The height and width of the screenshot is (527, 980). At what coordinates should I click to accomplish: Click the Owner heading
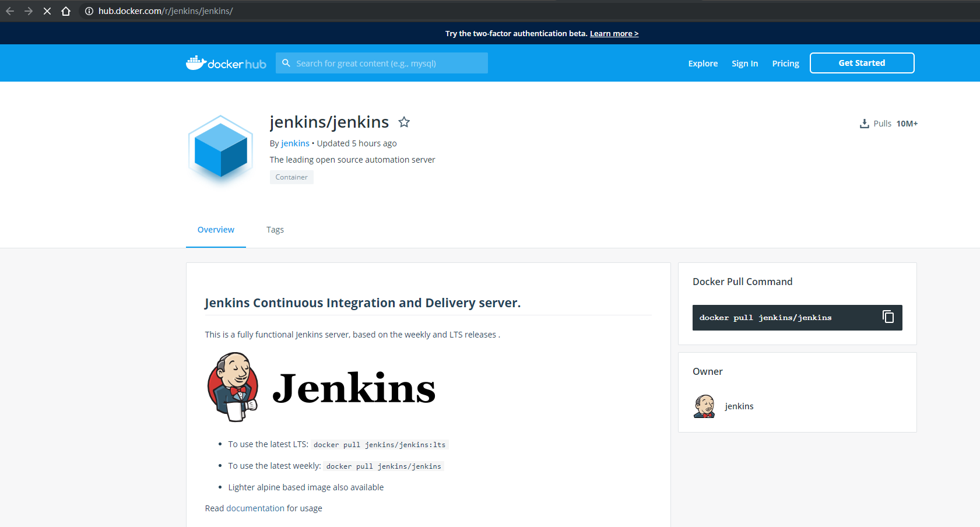(x=708, y=371)
